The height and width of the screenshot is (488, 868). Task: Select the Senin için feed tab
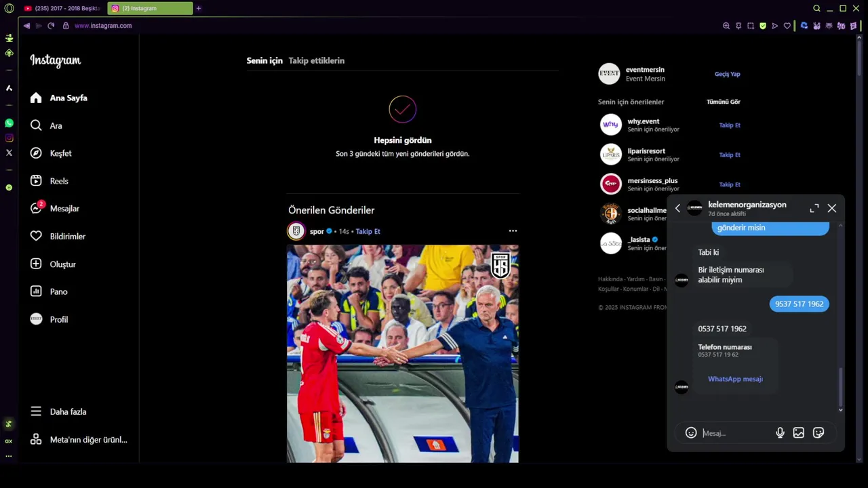264,60
